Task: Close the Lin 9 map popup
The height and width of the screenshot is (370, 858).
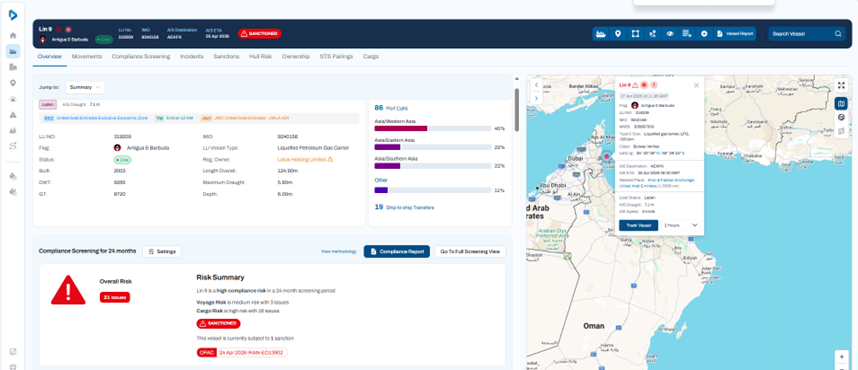Action: (x=696, y=85)
